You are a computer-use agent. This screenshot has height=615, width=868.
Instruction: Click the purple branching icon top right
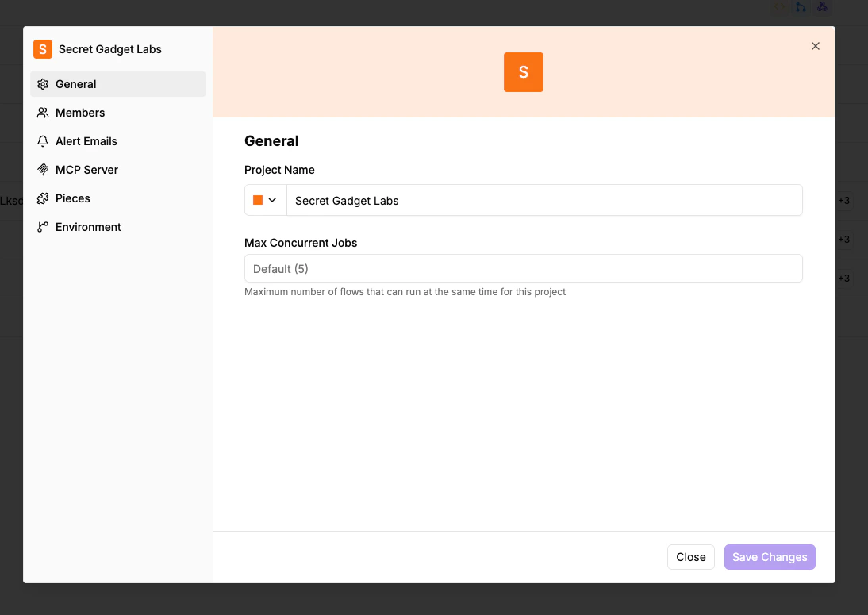pos(822,7)
